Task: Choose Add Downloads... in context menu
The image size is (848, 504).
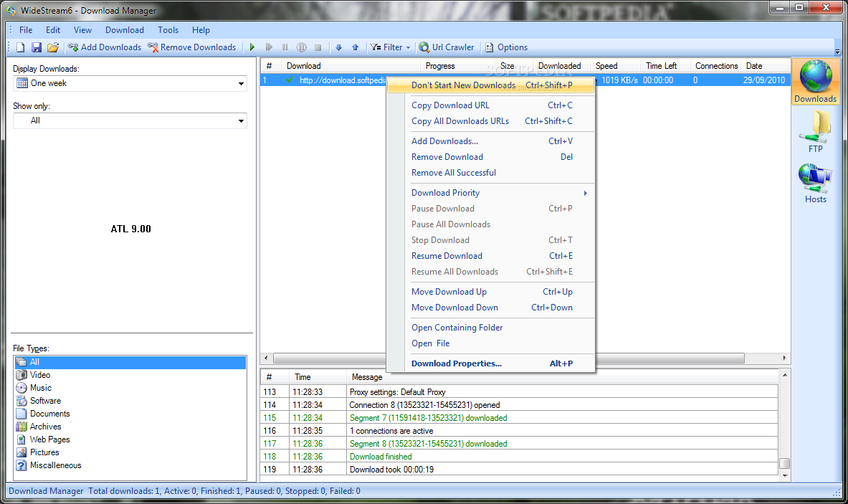Action: 491,141
